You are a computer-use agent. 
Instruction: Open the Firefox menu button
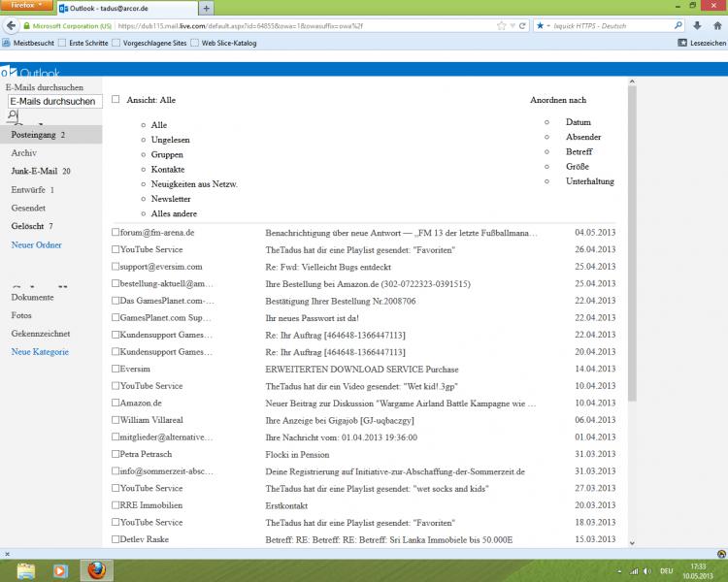(x=27, y=5)
